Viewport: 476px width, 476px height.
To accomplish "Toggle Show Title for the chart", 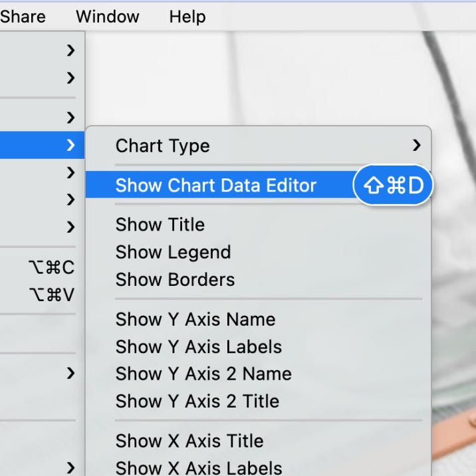I will pos(160,225).
